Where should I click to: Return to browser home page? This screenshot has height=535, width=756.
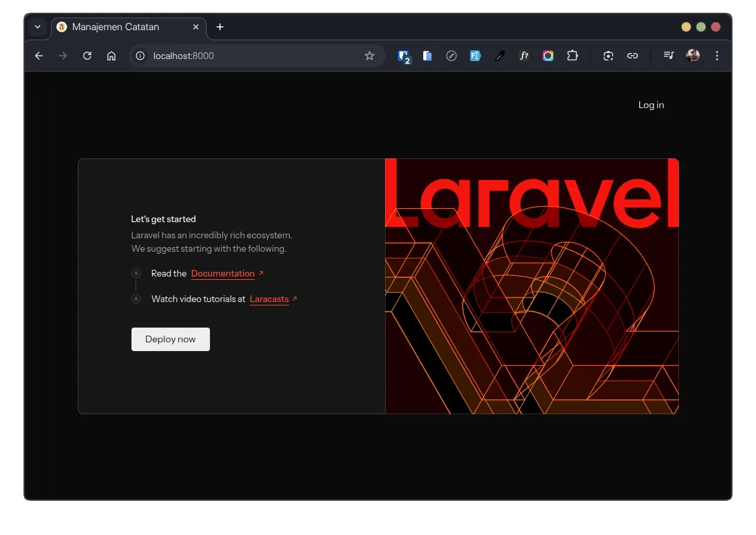[x=111, y=56]
